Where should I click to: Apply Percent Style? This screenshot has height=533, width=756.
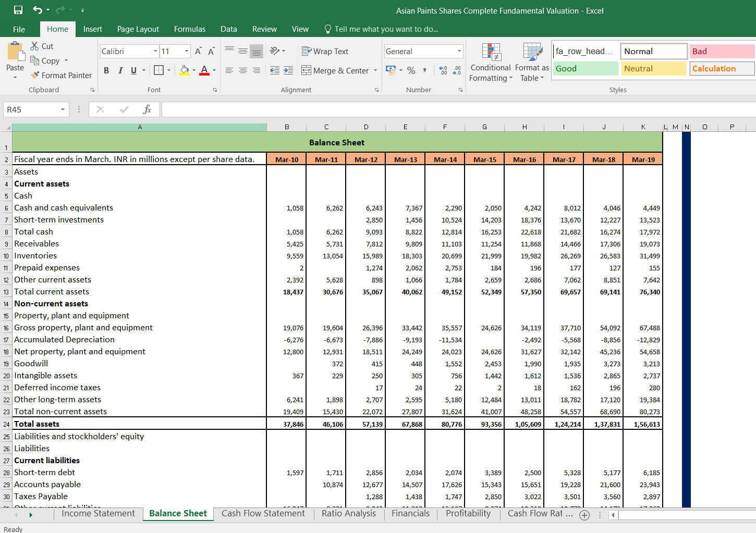point(411,70)
